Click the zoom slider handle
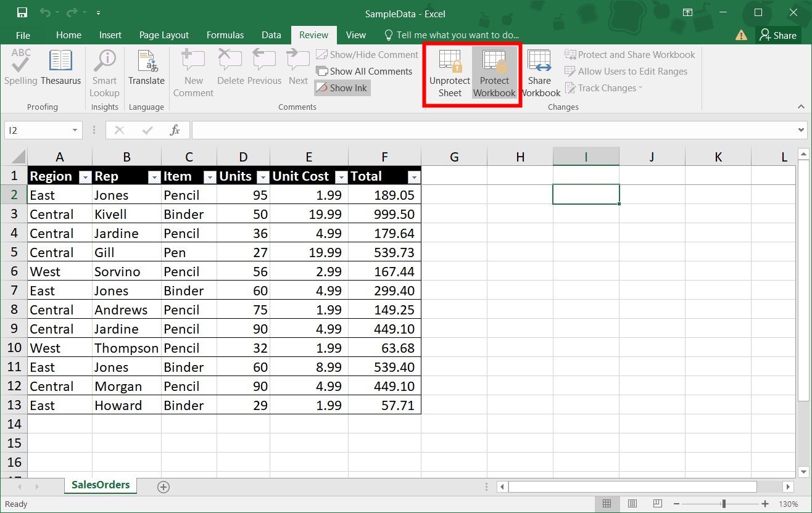This screenshot has width=812, height=513. (x=724, y=504)
